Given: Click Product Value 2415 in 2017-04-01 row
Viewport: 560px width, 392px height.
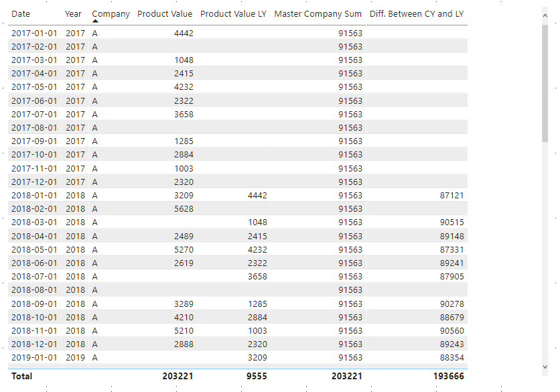Looking at the screenshot, I should coord(184,74).
